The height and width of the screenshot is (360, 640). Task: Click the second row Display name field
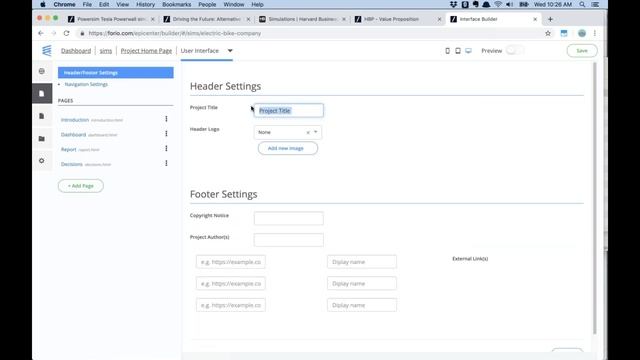[362, 283]
